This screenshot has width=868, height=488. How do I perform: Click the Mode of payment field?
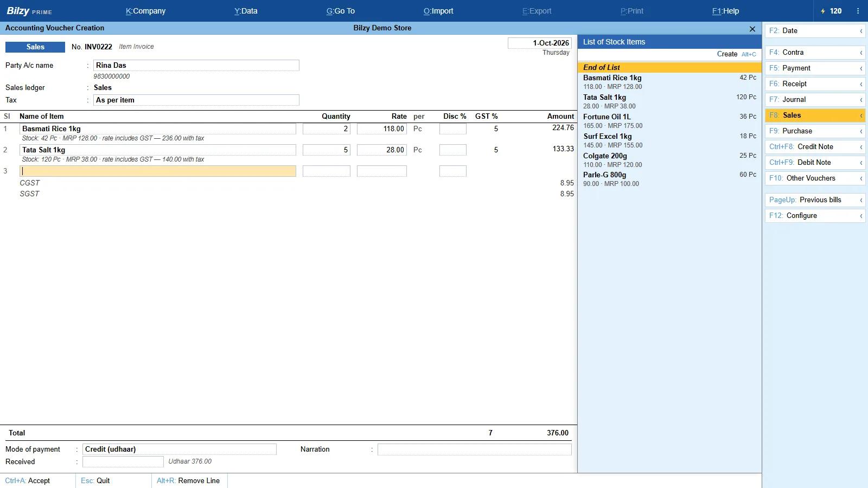(x=180, y=449)
